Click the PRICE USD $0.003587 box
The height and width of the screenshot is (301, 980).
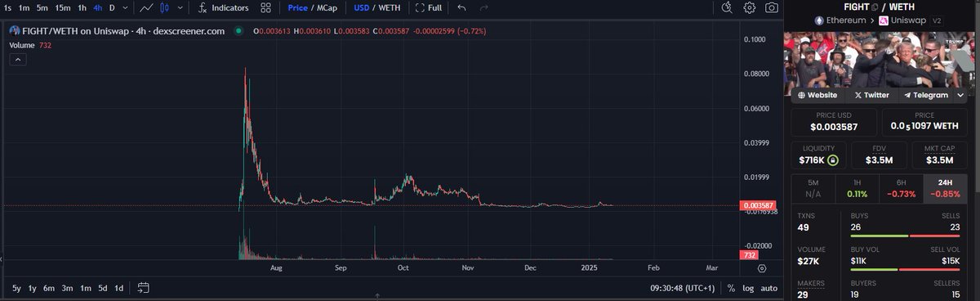point(834,122)
